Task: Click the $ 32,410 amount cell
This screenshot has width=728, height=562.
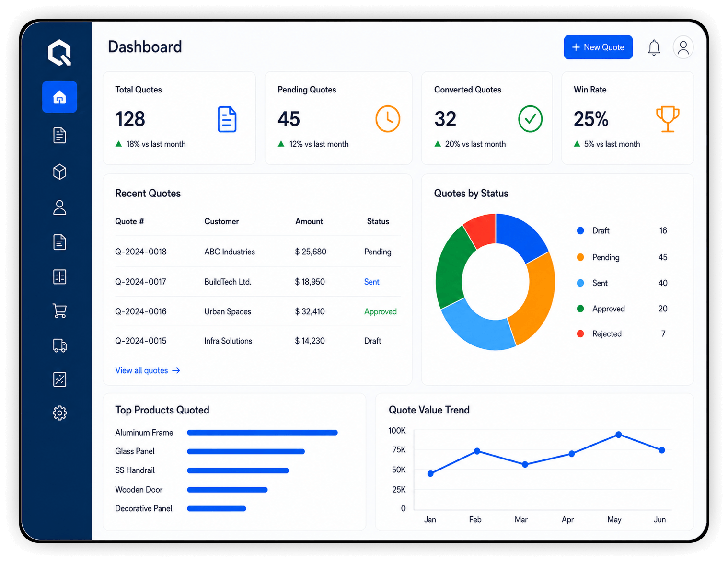Action: (310, 311)
